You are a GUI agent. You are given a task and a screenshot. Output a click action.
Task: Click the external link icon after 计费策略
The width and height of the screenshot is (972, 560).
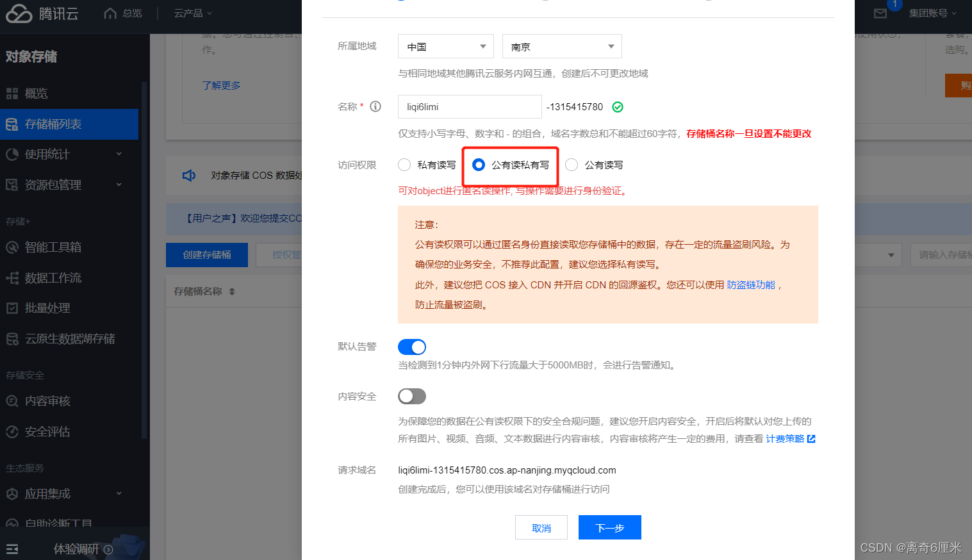tap(811, 439)
